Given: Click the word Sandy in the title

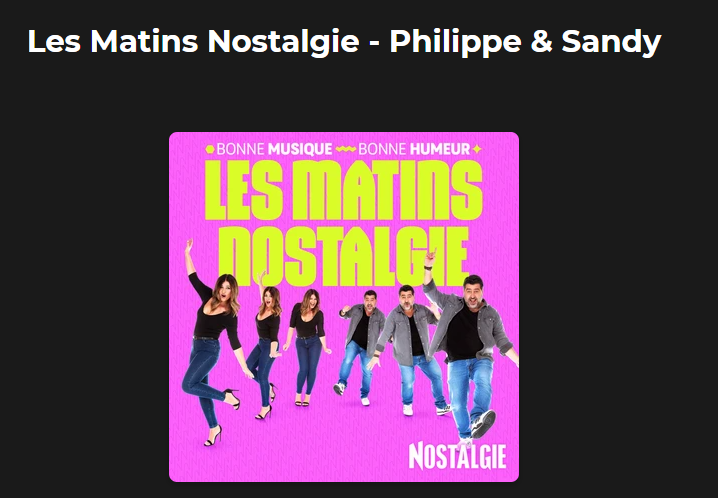Looking at the screenshot, I should click(x=611, y=41).
